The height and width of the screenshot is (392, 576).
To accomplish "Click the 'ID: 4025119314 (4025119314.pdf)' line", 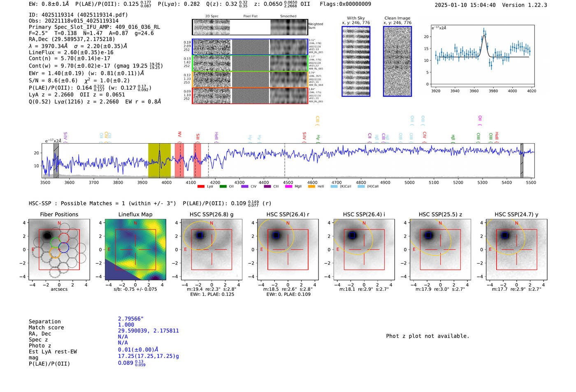I will (78, 15).
